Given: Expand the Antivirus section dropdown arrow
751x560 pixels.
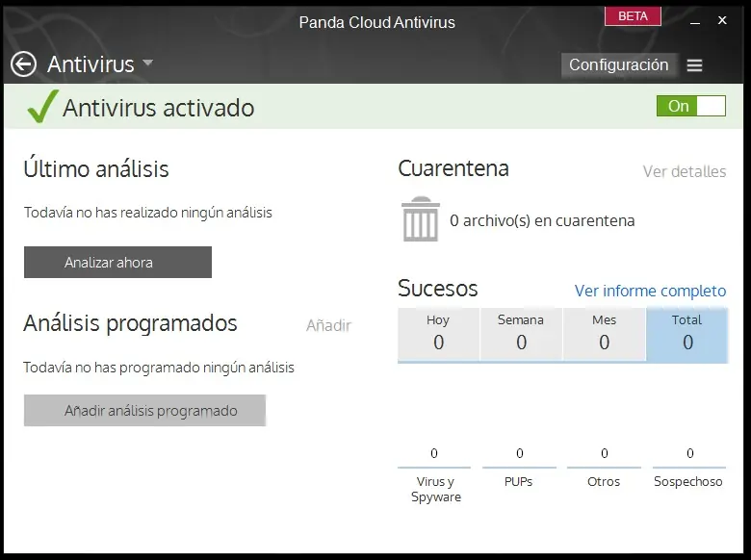Looking at the screenshot, I should (148, 63).
